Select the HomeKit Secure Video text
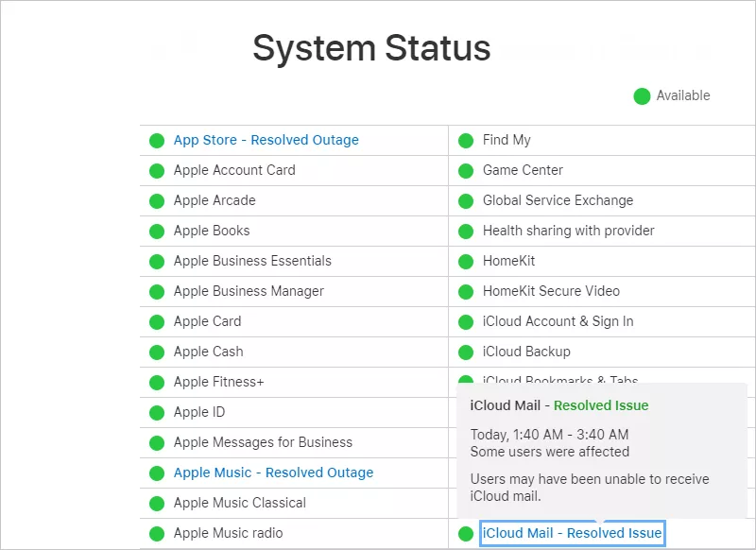 click(x=551, y=291)
